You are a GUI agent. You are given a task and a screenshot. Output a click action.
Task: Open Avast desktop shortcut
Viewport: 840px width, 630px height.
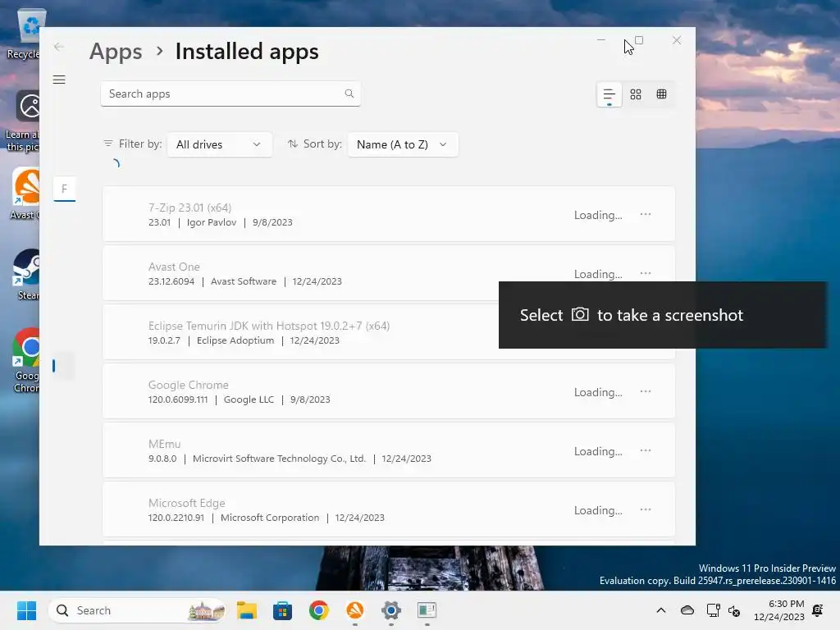[25, 194]
